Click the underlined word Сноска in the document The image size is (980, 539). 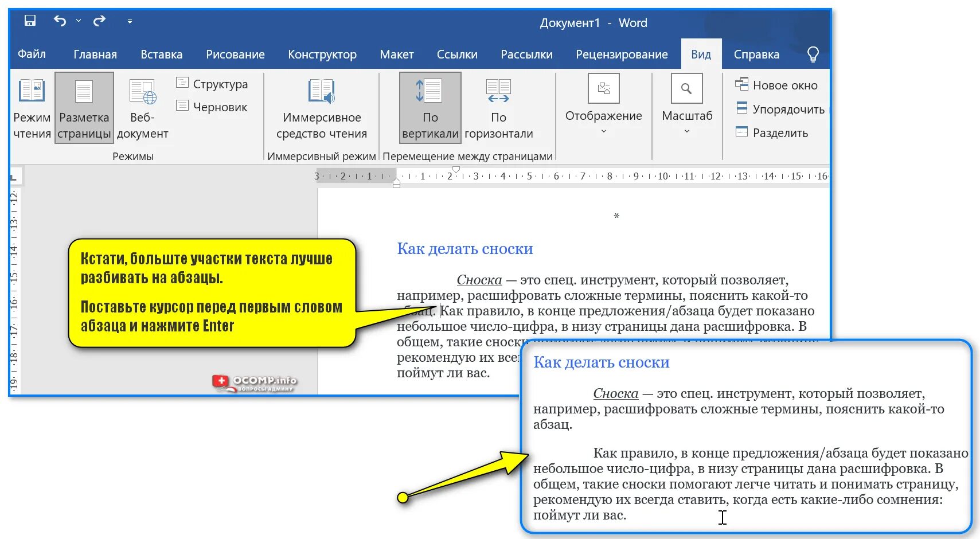[479, 280]
